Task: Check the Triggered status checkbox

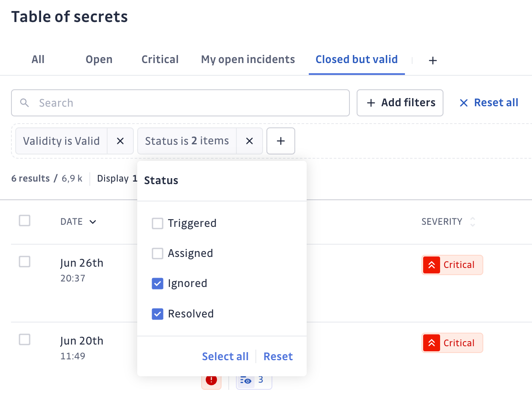Action: click(x=158, y=223)
